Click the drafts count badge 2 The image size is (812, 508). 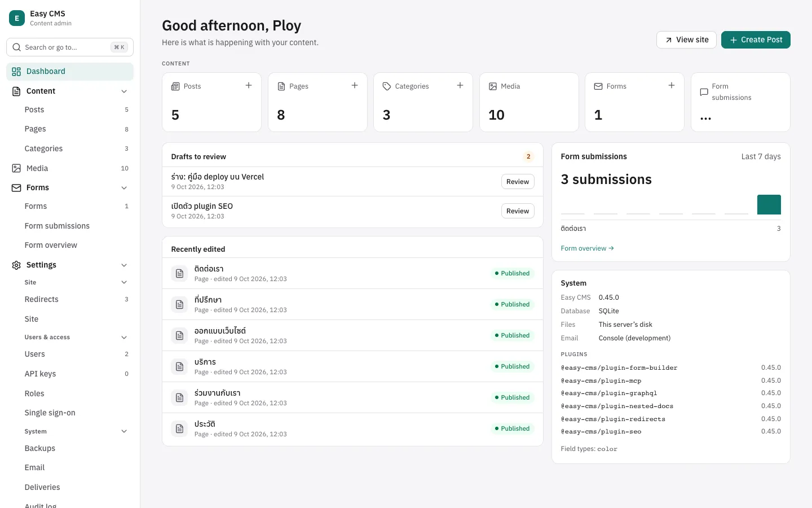[528, 157]
